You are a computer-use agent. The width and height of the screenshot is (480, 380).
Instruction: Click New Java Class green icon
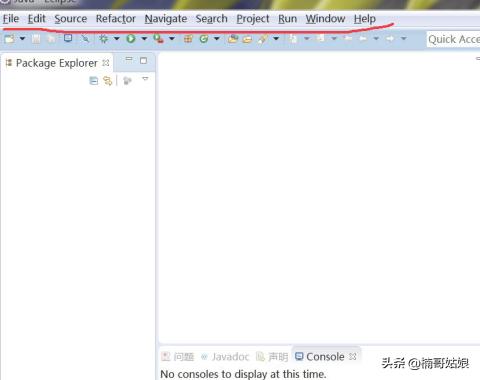point(204,39)
